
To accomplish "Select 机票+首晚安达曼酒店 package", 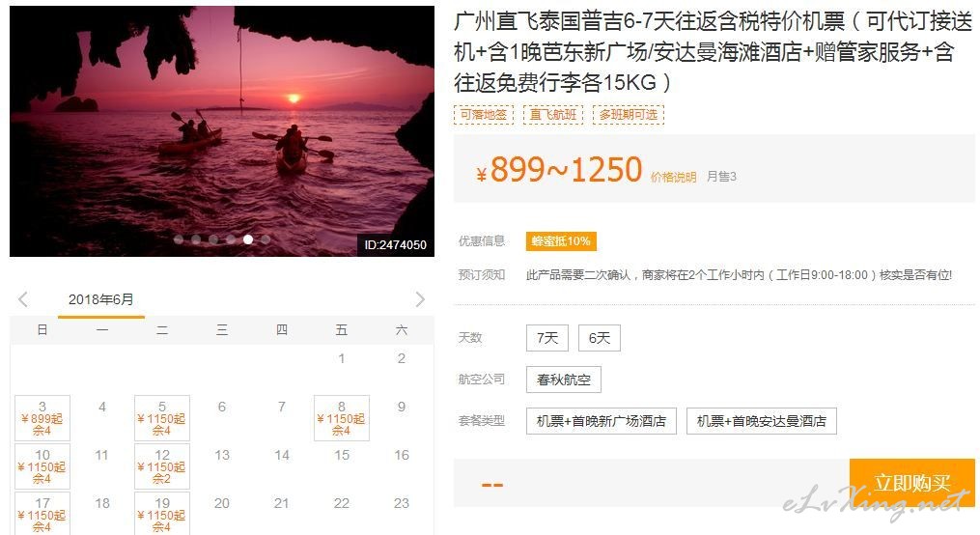I will [761, 421].
